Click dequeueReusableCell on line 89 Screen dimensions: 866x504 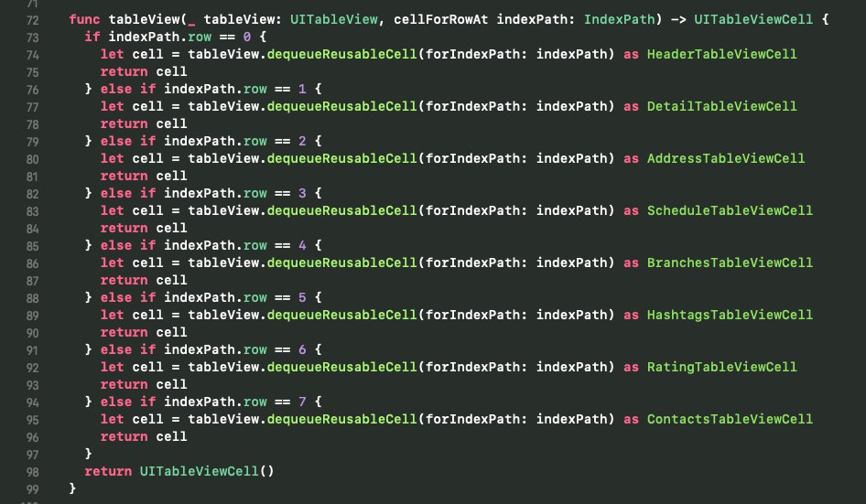341,315
